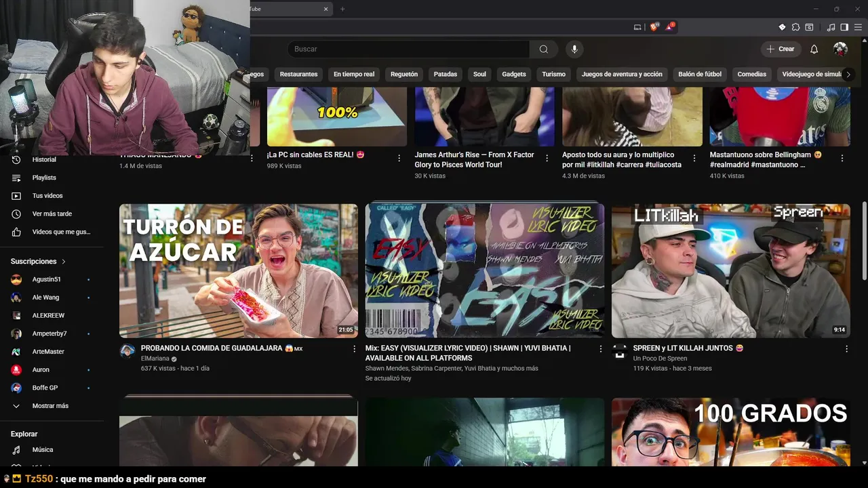Select the Comedias filter chip
This screenshot has width=868, height=488.
coord(752,74)
